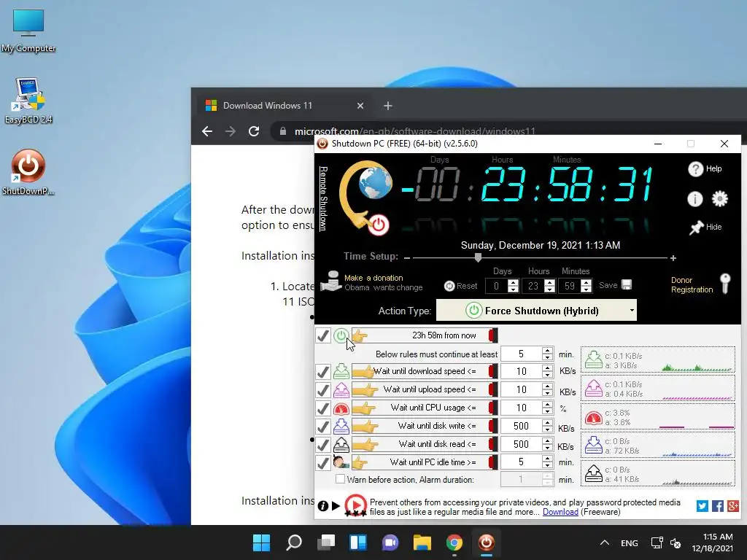
Task: Open a new tab in Chrome
Action: pos(388,106)
